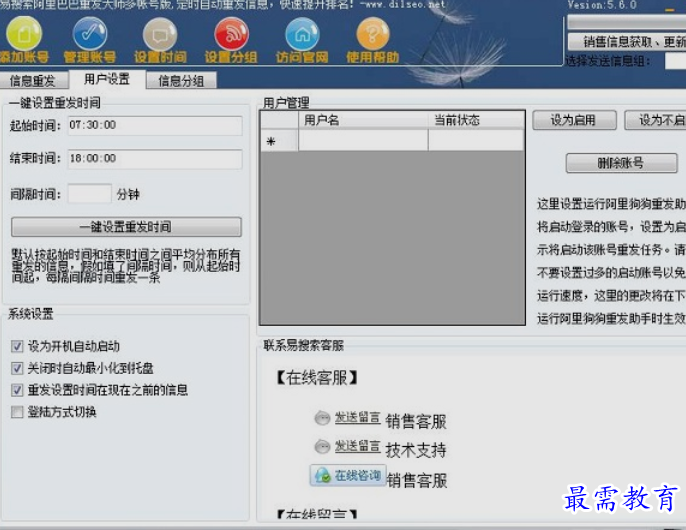The width and height of the screenshot is (686, 530).
Task: Enable the 登陆方式切换 checkbox
Action: click(17, 412)
